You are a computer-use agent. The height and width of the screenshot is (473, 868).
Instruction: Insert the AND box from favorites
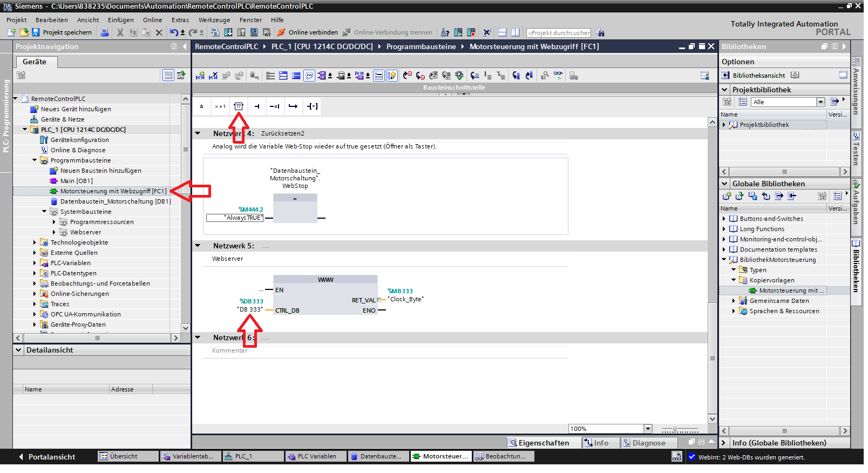point(202,106)
